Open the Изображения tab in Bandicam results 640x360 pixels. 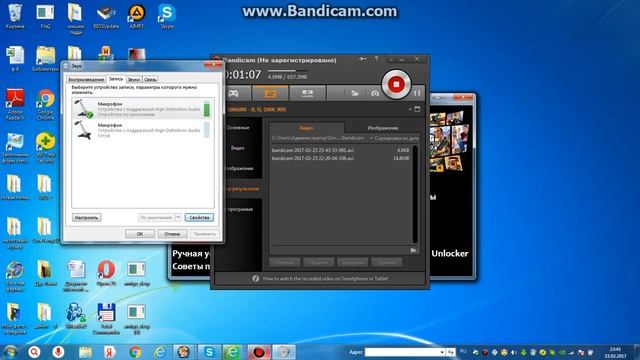[x=382, y=128]
